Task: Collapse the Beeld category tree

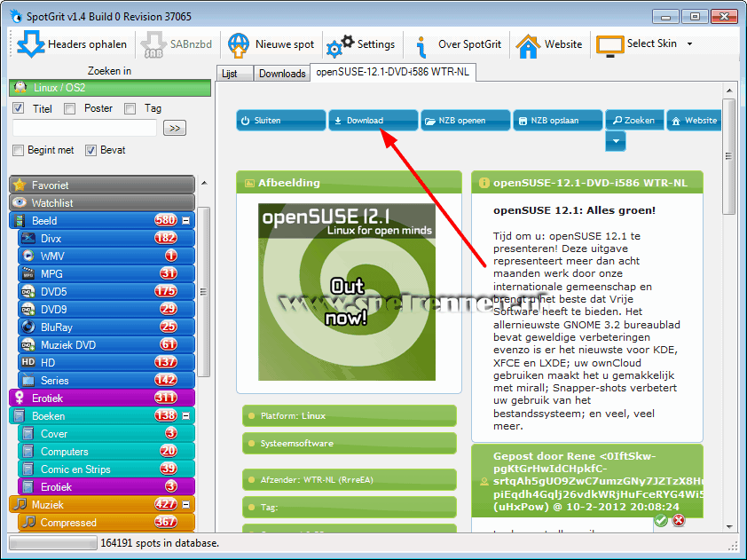Action: coord(185,221)
